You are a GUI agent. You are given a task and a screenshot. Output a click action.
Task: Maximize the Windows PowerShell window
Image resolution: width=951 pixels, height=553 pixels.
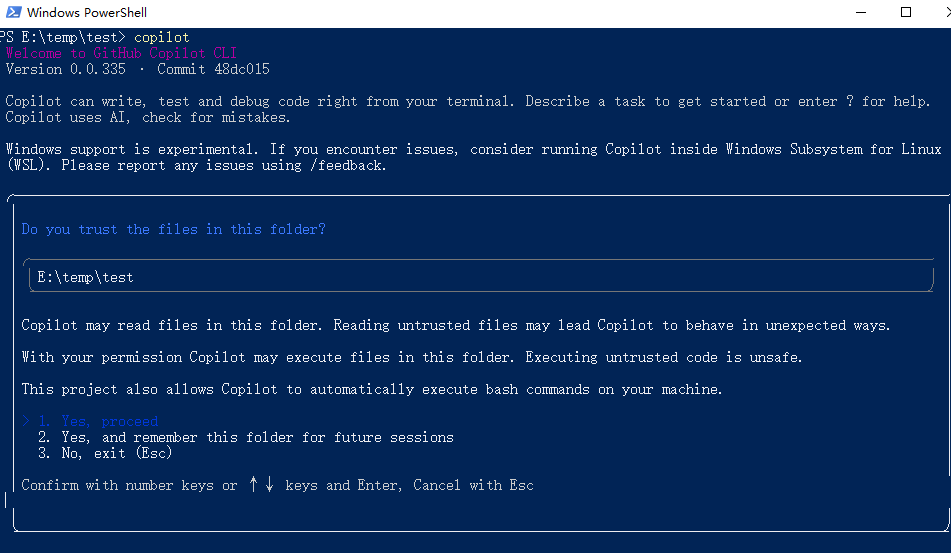pos(906,13)
